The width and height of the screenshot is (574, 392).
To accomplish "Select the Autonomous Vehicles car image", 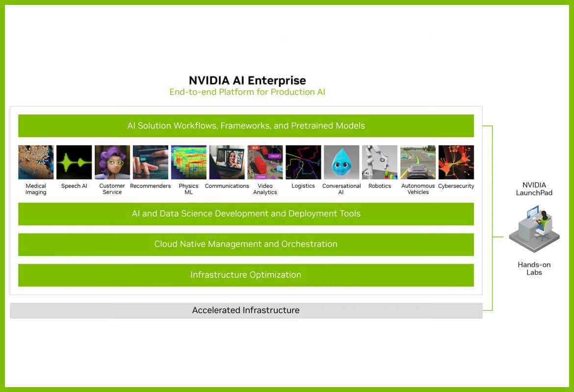I will point(418,162).
